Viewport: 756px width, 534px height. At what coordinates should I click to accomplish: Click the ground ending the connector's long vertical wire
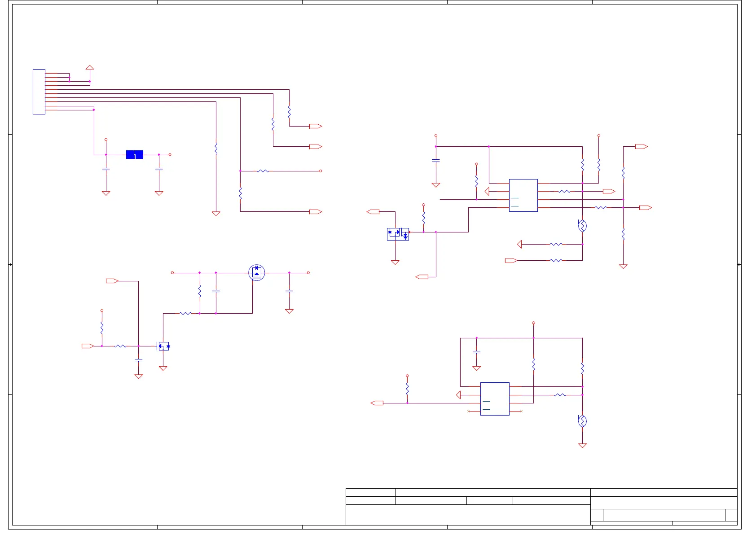pos(216,213)
